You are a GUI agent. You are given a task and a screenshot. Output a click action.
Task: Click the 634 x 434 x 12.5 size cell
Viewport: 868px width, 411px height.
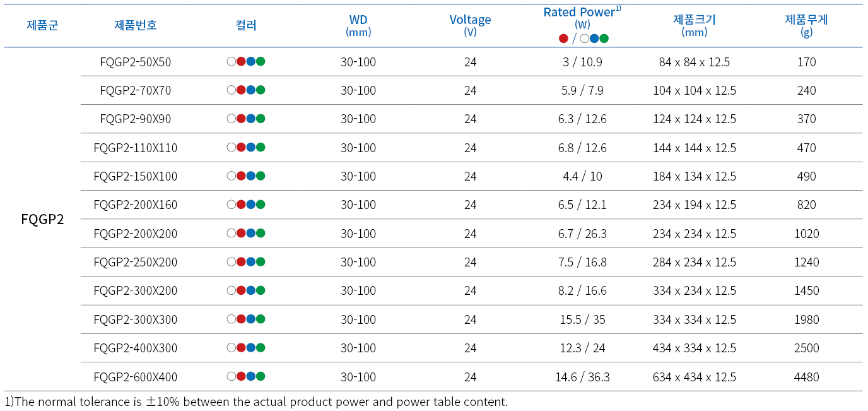click(694, 377)
